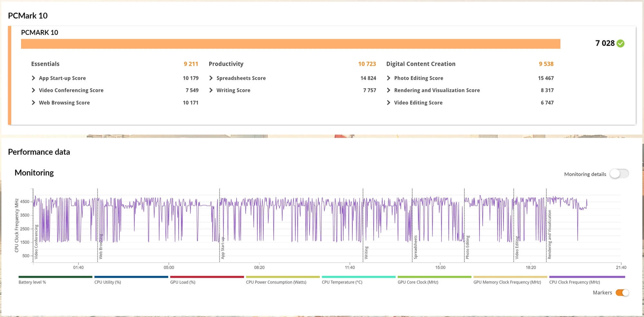Click the Web Browsing timeline marker
The image size is (644, 317).
[x=101, y=247]
